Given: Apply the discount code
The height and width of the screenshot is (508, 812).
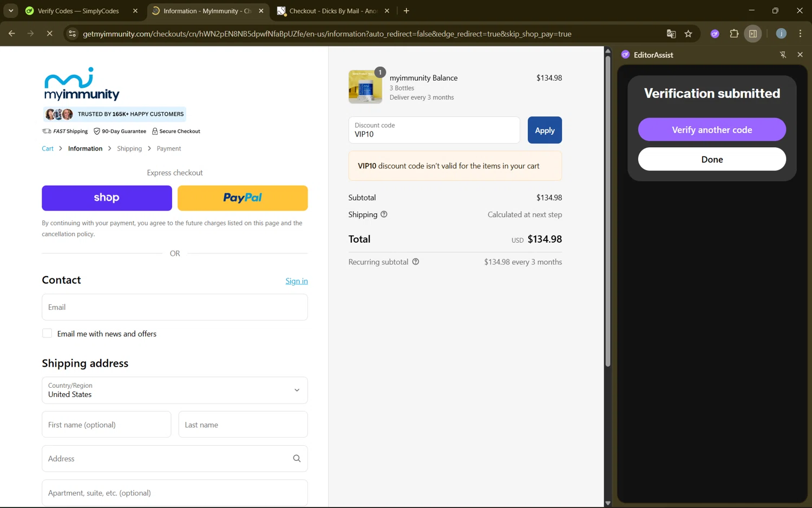Looking at the screenshot, I should pyautogui.click(x=545, y=130).
